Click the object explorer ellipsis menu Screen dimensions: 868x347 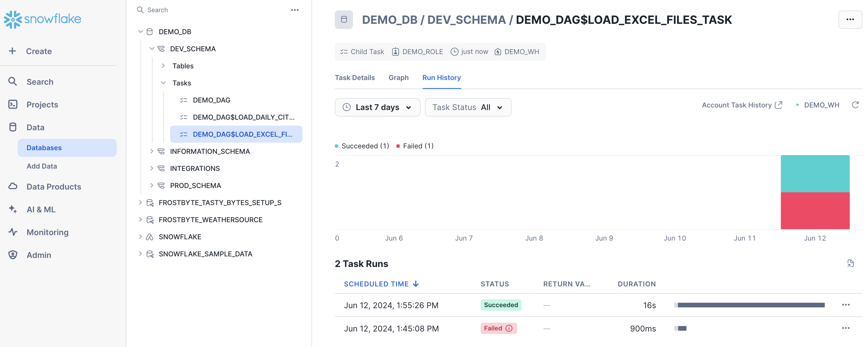pyautogui.click(x=295, y=10)
